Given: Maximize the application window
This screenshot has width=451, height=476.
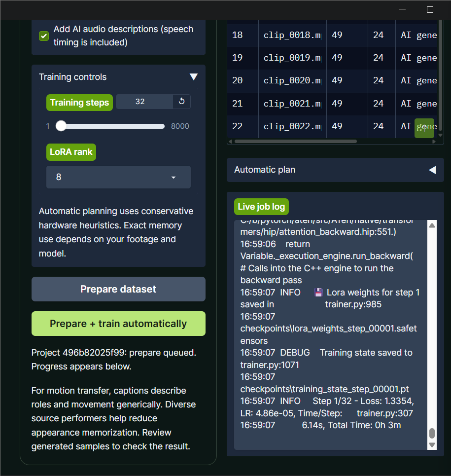Looking at the screenshot, I should coord(430,9).
